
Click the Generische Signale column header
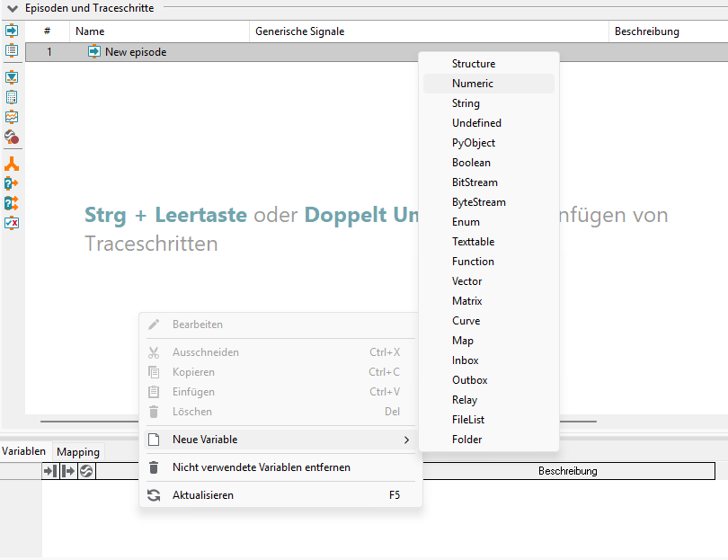coord(429,31)
